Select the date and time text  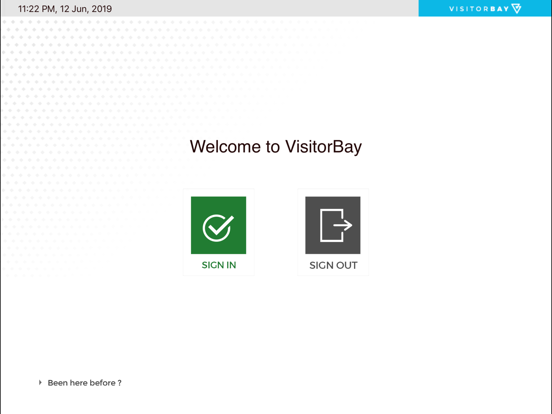[x=65, y=9]
